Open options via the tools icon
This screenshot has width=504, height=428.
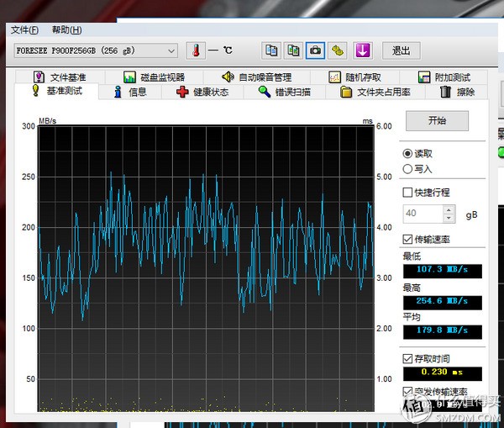[x=337, y=50]
